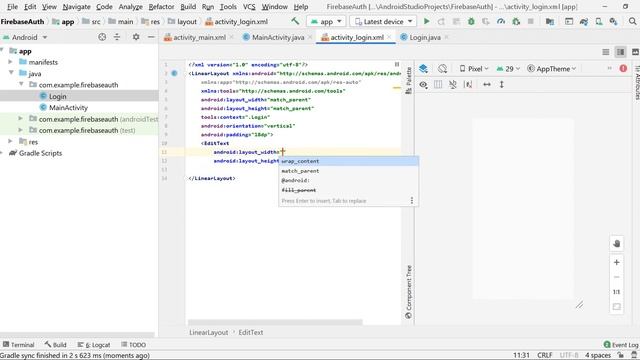Open the TODO tool window

pos(133,344)
